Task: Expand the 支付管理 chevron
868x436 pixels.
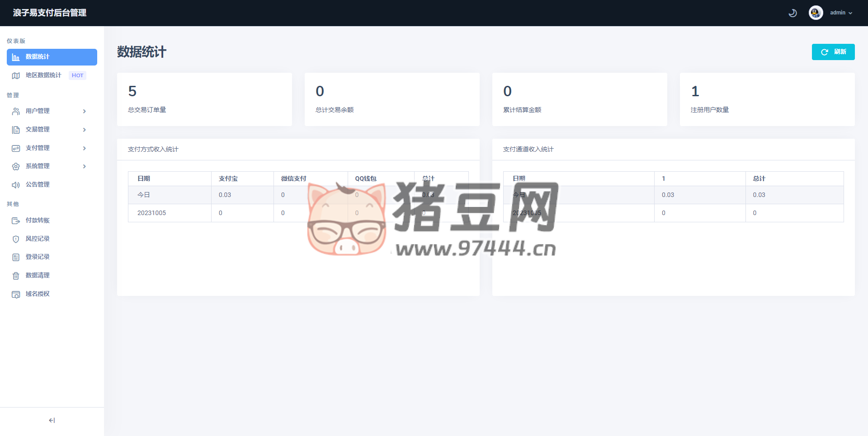Action: pos(85,148)
